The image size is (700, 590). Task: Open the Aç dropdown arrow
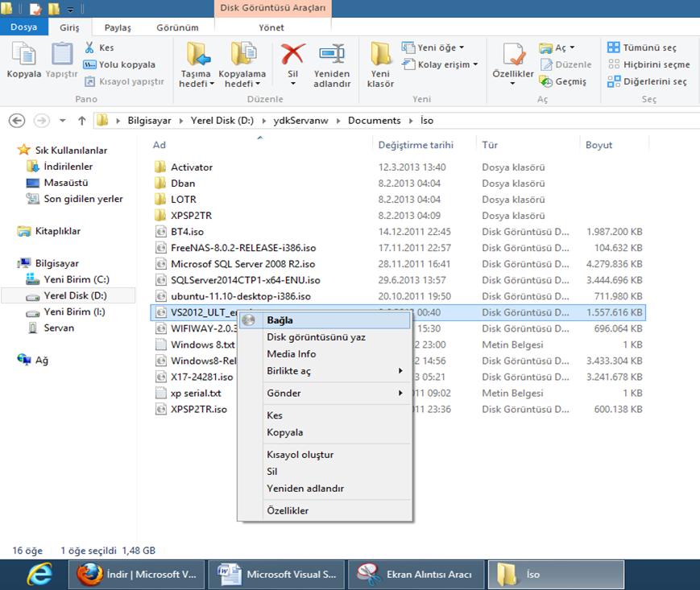572,47
